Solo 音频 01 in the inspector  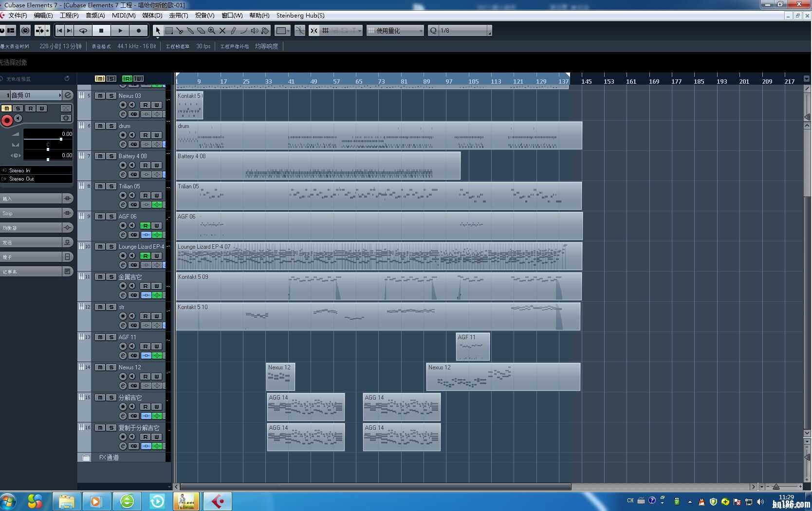(x=18, y=108)
